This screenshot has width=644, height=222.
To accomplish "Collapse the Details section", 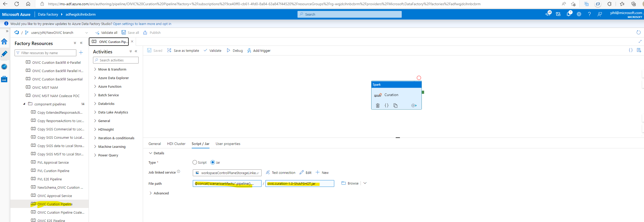I will [157, 153].
